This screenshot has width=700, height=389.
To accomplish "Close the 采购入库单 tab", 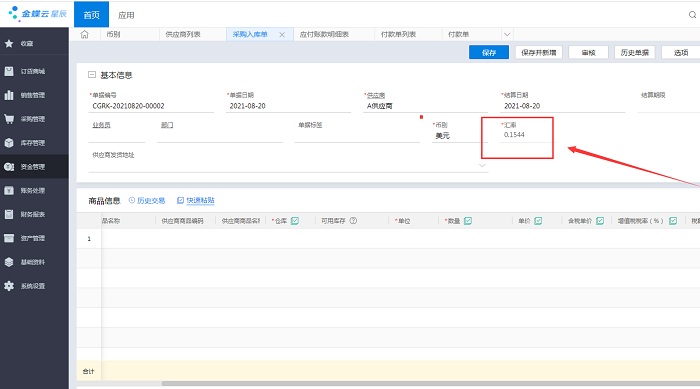I will pyautogui.click(x=282, y=34).
